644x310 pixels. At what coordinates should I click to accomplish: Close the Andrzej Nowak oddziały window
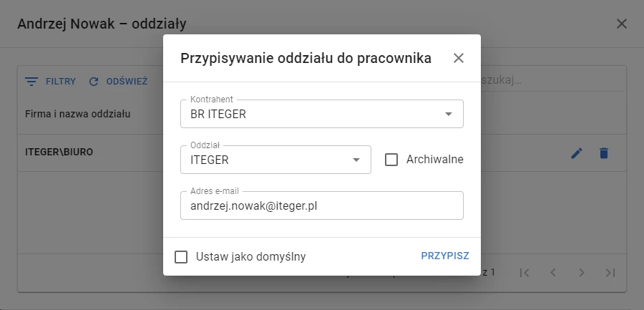click(x=622, y=24)
